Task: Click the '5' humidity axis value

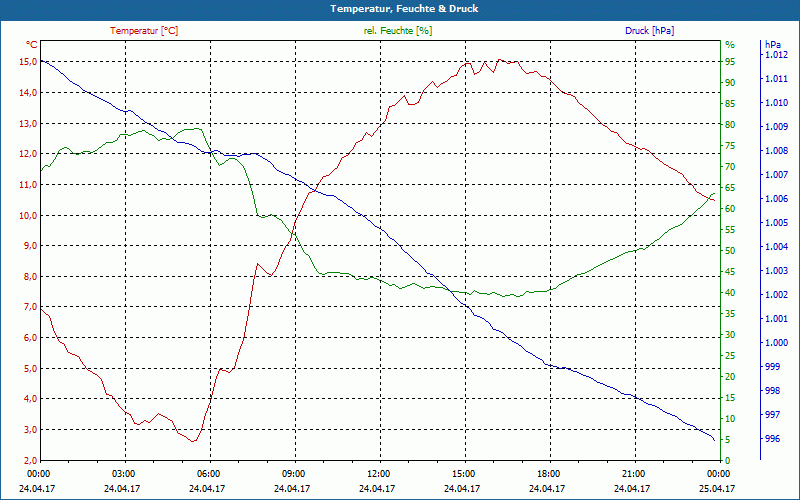Action: (728, 440)
